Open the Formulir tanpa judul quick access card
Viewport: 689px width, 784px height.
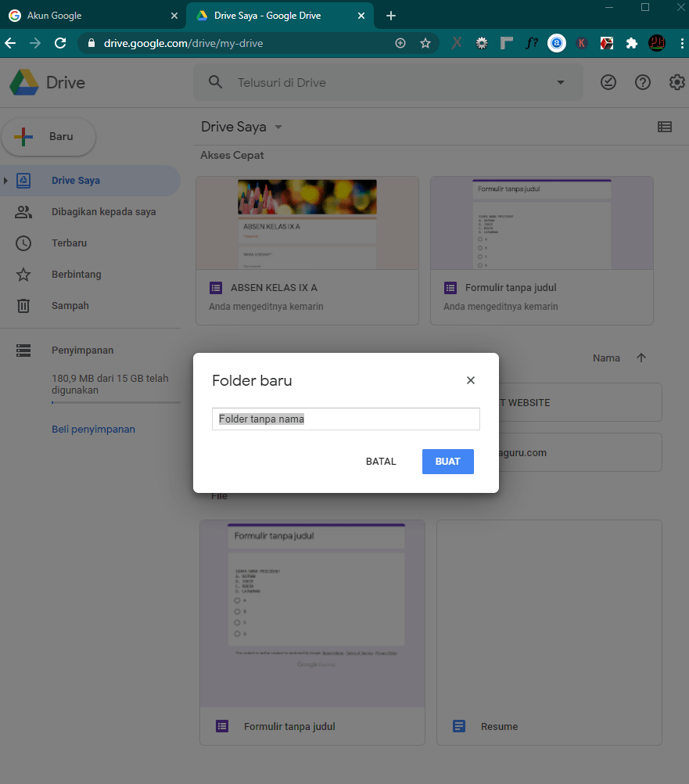(542, 250)
